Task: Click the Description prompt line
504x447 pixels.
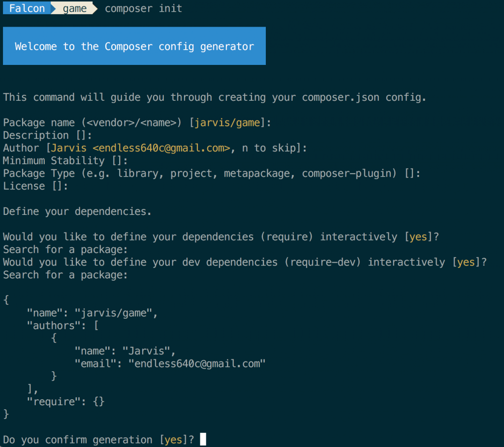Action: [x=48, y=136]
